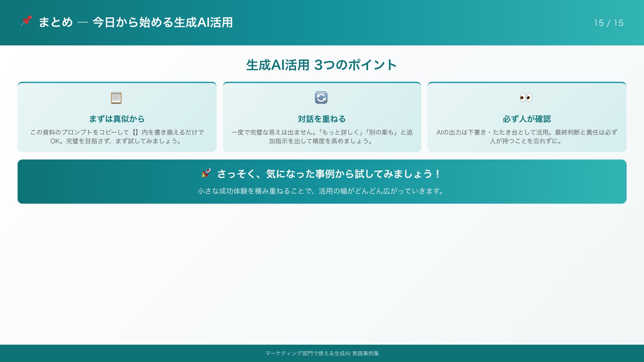Click the card title まずは真似から
This screenshot has height=362, width=644.
[117, 119]
